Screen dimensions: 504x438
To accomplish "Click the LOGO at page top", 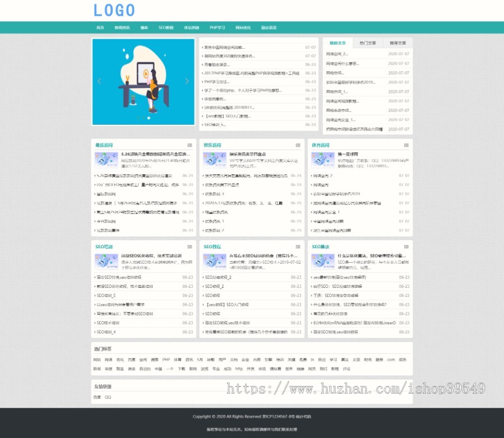I will coord(114,10).
